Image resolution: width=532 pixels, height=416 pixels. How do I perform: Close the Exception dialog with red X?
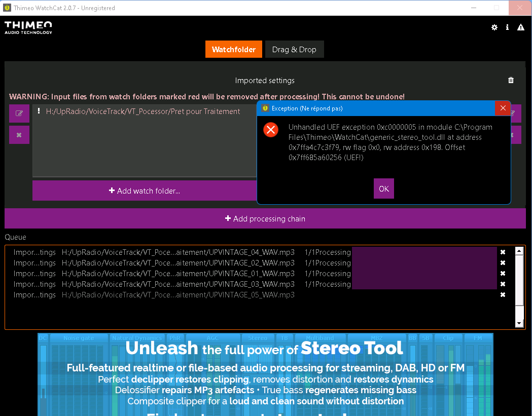pos(503,108)
